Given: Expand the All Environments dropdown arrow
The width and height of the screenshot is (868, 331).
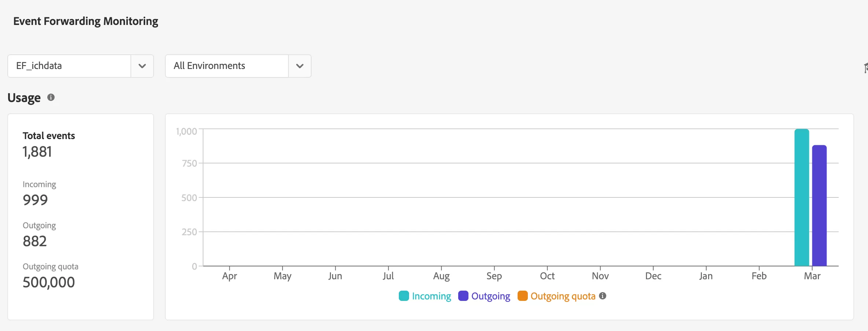Looking at the screenshot, I should coord(300,66).
